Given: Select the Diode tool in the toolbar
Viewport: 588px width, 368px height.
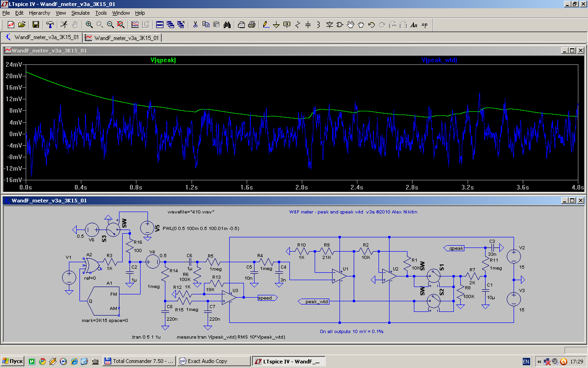Looking at the screenshot, I should (329, 25).
